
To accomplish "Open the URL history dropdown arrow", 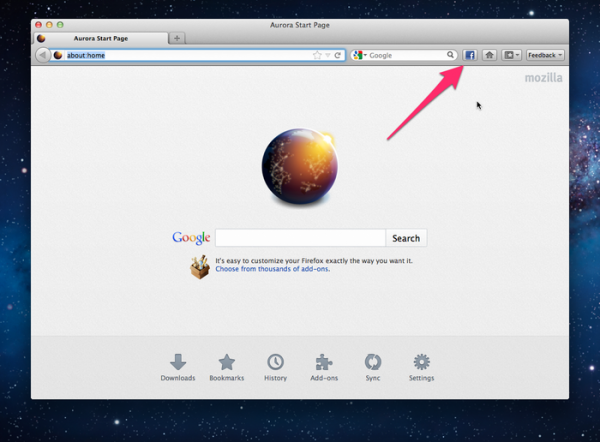I will coord(328,55).
